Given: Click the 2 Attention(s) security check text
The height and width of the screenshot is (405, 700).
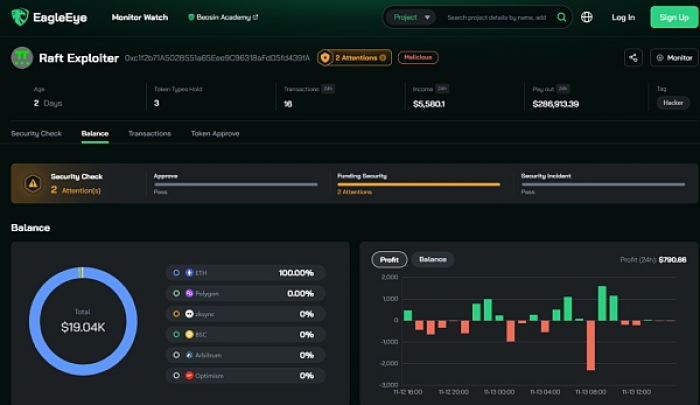Looking at the screenshot, I should point(76,191).
